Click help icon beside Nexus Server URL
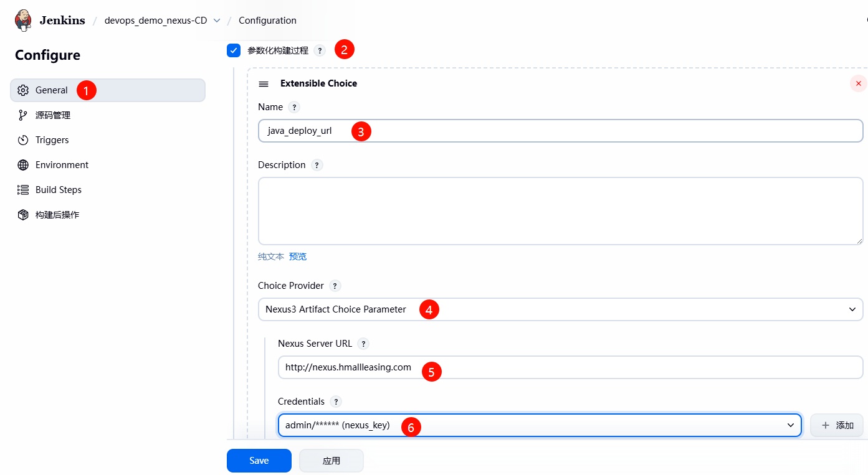 364,344
